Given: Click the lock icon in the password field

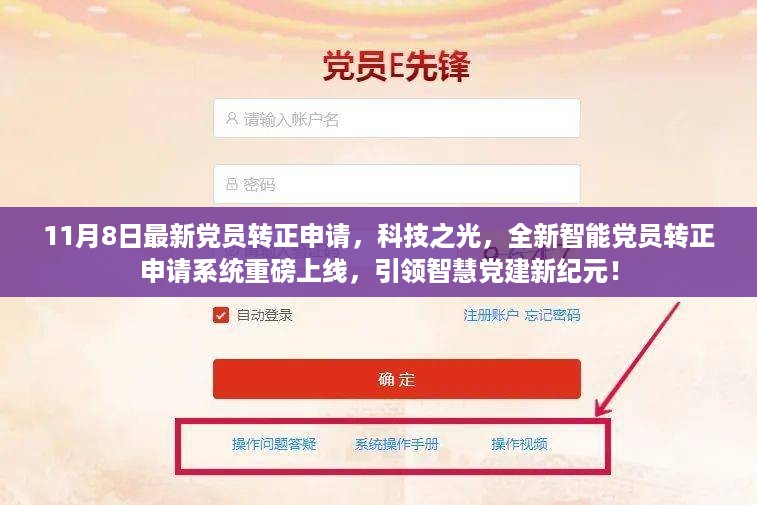Looking at the screenshot, I should click(232, 184).
